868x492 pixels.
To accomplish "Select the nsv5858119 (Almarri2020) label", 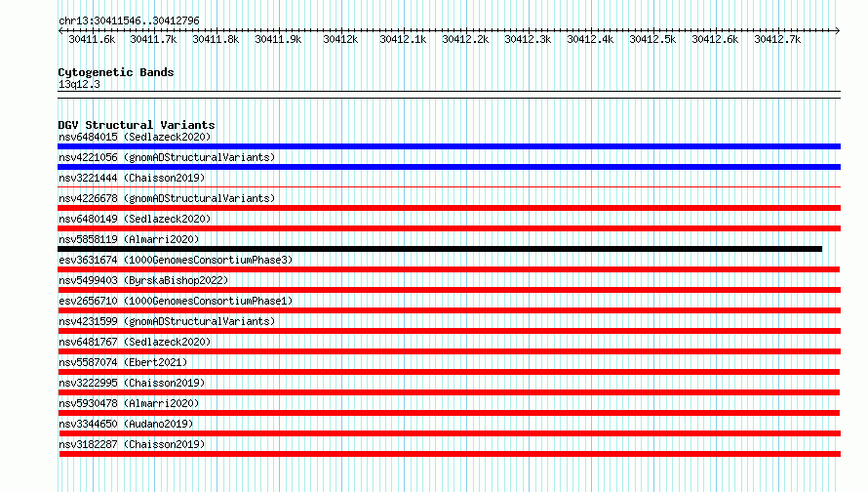I will coord(129,239).
